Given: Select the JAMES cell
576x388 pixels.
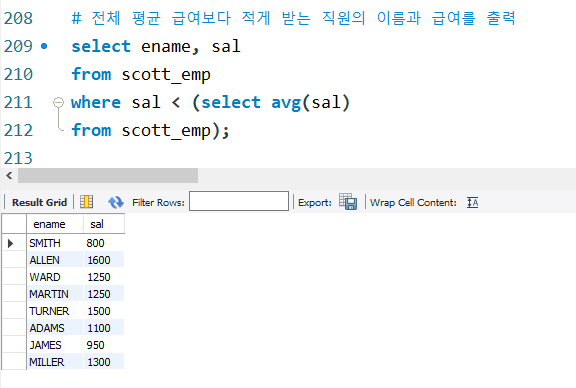Looking at the screenshot, I should point(55,345).
